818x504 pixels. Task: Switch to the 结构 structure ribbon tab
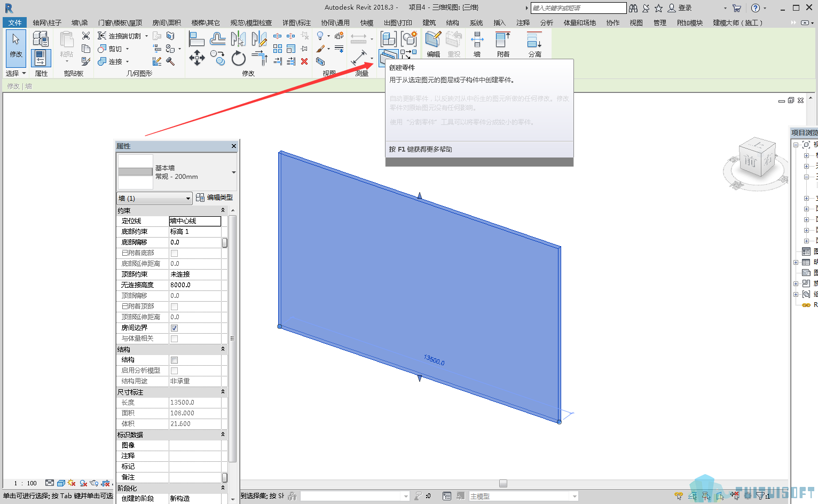point(452,22)
